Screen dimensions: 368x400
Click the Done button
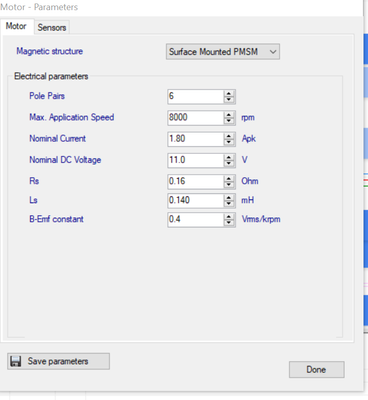tap(316, 369)
